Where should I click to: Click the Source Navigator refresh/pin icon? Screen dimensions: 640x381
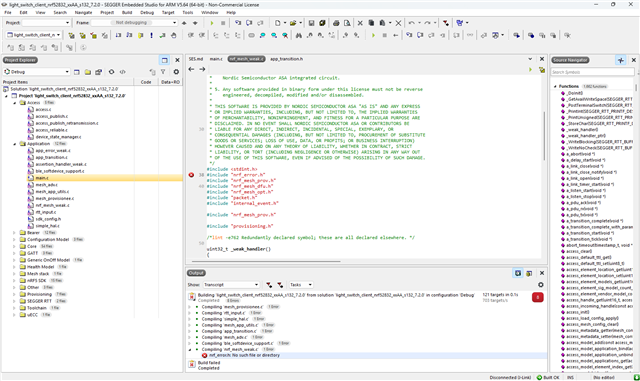point(620,60)
